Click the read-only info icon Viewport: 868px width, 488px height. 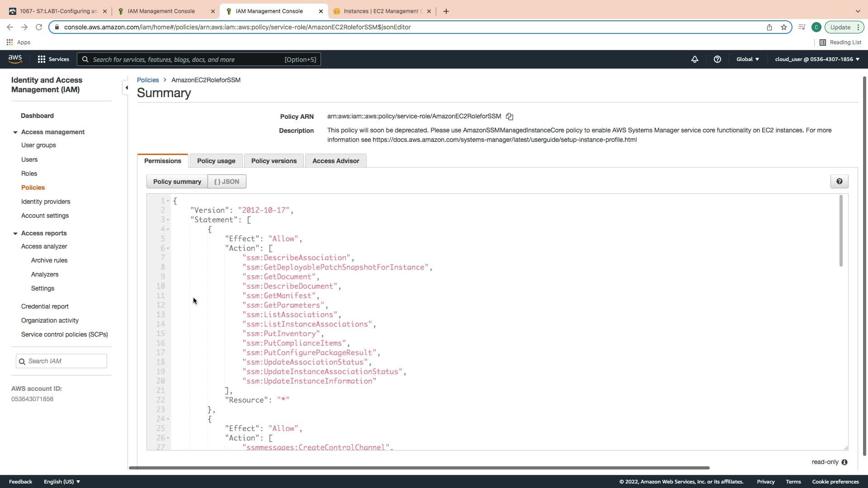[844, 462]
